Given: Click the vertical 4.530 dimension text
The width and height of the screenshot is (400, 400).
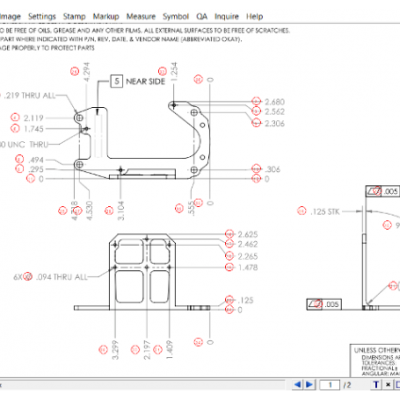Looking at the screenshot, I should (x=89, y=210).
